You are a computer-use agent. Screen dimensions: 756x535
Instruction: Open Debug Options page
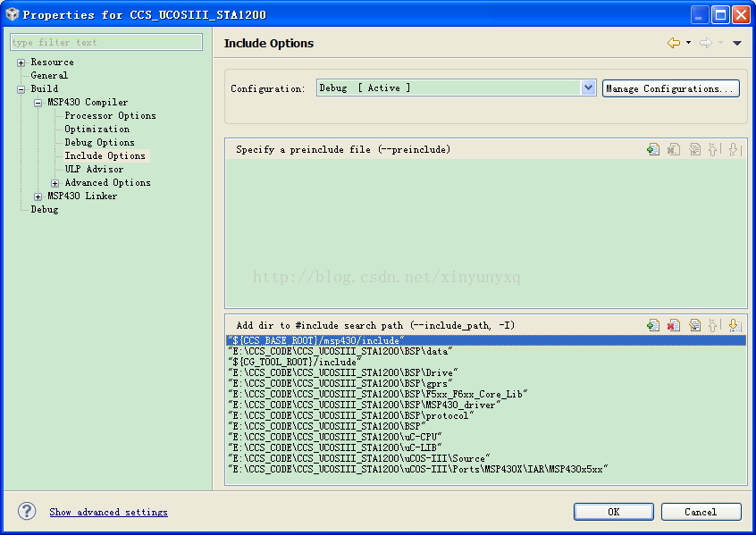point(99,143)
